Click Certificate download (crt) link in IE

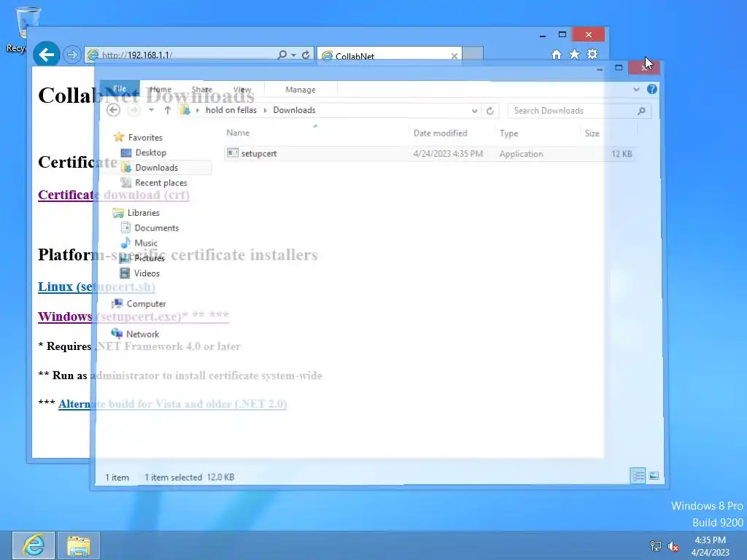pyautogui.click(x=114, y=195)
